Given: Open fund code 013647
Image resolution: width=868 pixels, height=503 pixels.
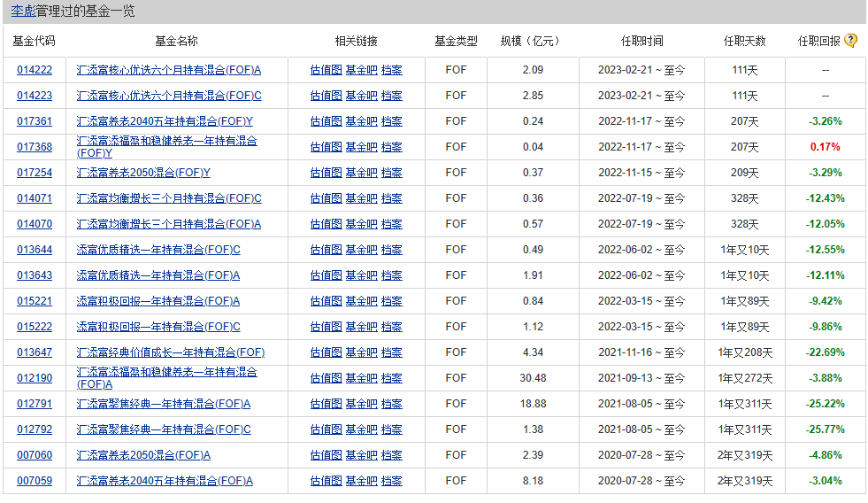Looking at the screenshot, I should [35, 352].
